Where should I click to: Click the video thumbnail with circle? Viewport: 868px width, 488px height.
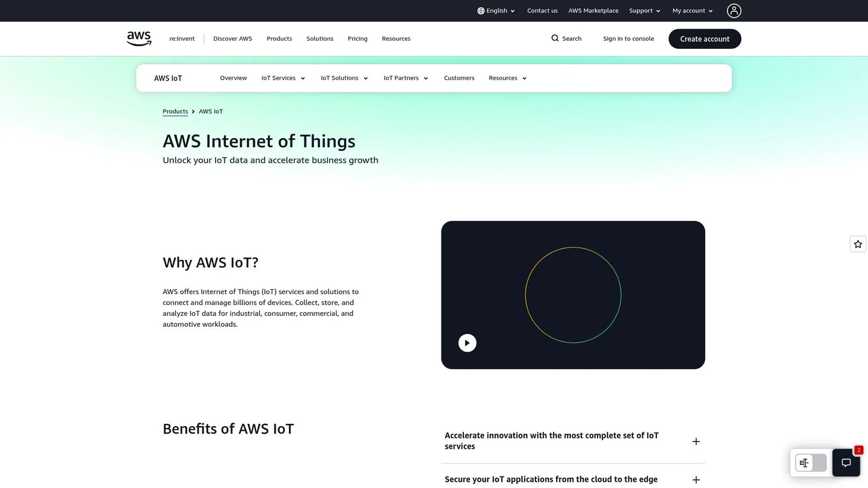tap(573, 295)
